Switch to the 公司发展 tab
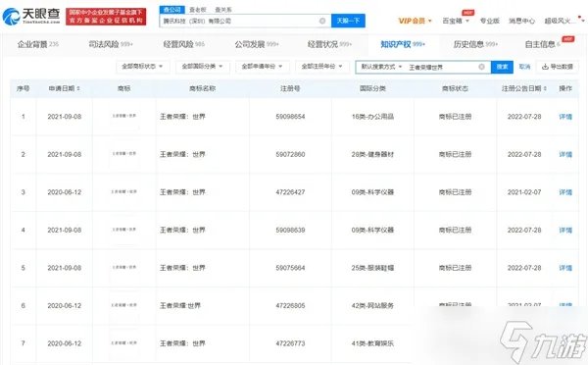Viewport: 588px width, 365px height. point(257,44)
